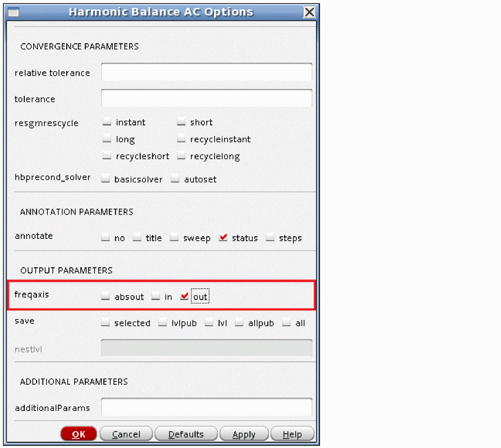Check the all save option
The width and height of the screenshot is (501, 448).
tap(287, 323)
